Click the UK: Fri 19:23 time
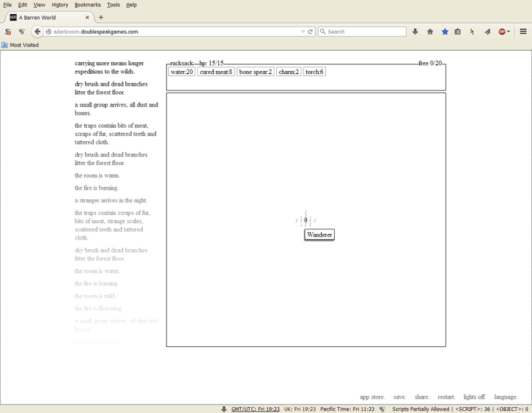 tap(300, 409)
